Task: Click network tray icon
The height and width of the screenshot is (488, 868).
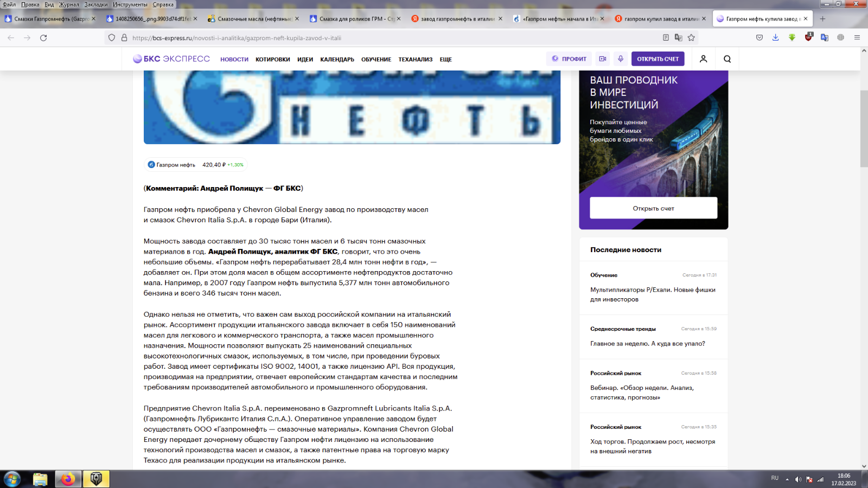Action: pyautogui.click(x=820, y=479)
